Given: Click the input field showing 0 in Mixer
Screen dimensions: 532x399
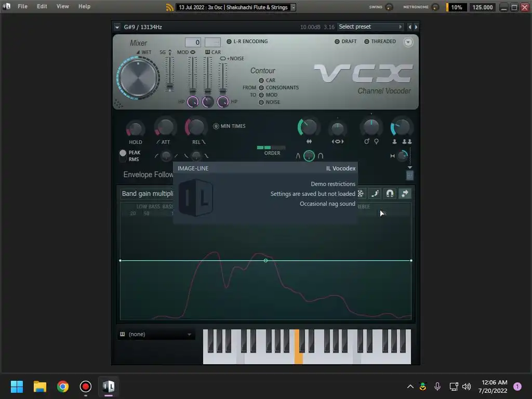Looking at the screenshot, I should [x=193, y=42].
